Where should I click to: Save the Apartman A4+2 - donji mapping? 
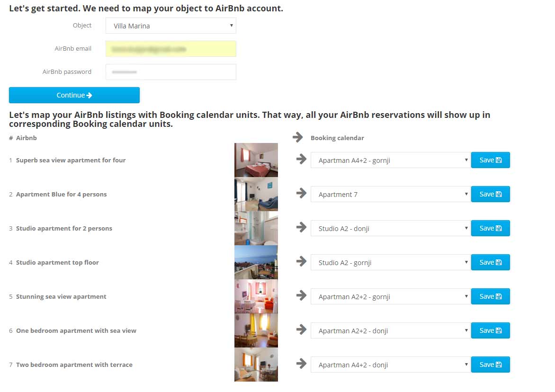coord(490,365)
